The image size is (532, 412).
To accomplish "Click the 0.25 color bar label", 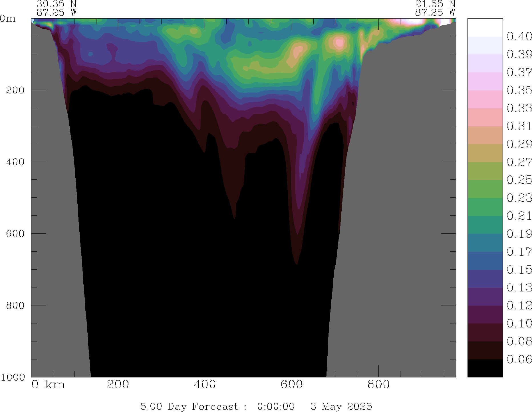I will [x=519, y=180].
